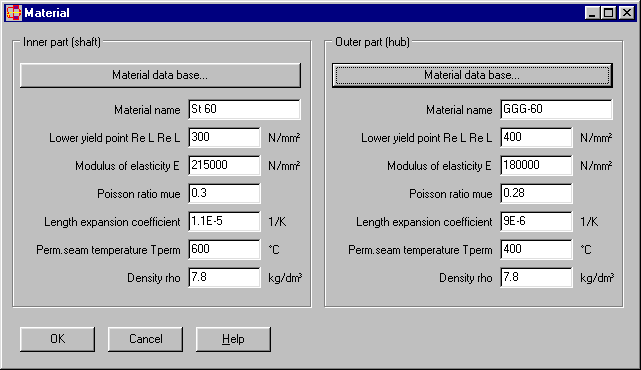
Task: Edit hub Poisson ratio field 0.28
Action: [x=536, y=193]
